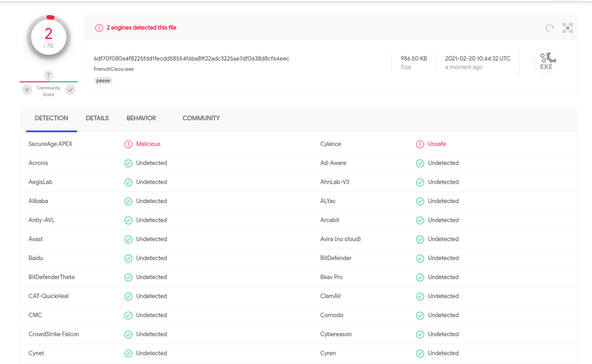Viewport: 592px width, 364px height.
Task: Click the green check icon for Antiy-AVL
Action: pos(128,220)
